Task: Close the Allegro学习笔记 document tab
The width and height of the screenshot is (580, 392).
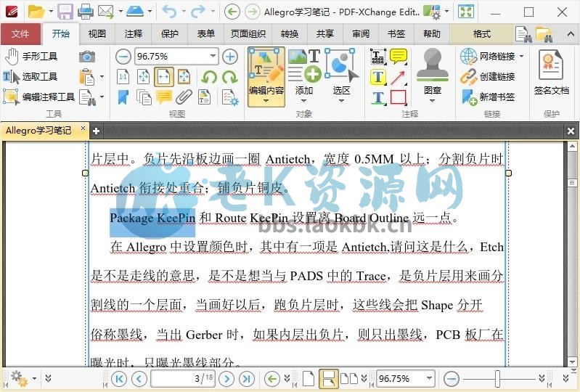Action: (x=83, y=128)
